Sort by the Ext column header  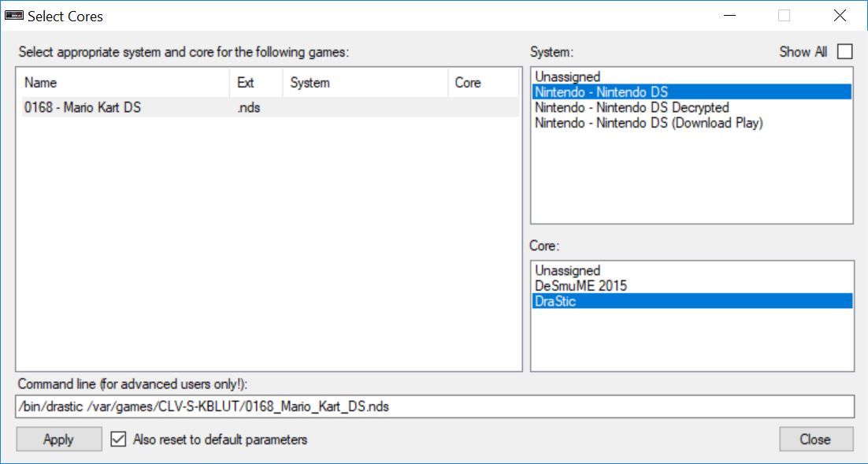(x=256, y=83)
